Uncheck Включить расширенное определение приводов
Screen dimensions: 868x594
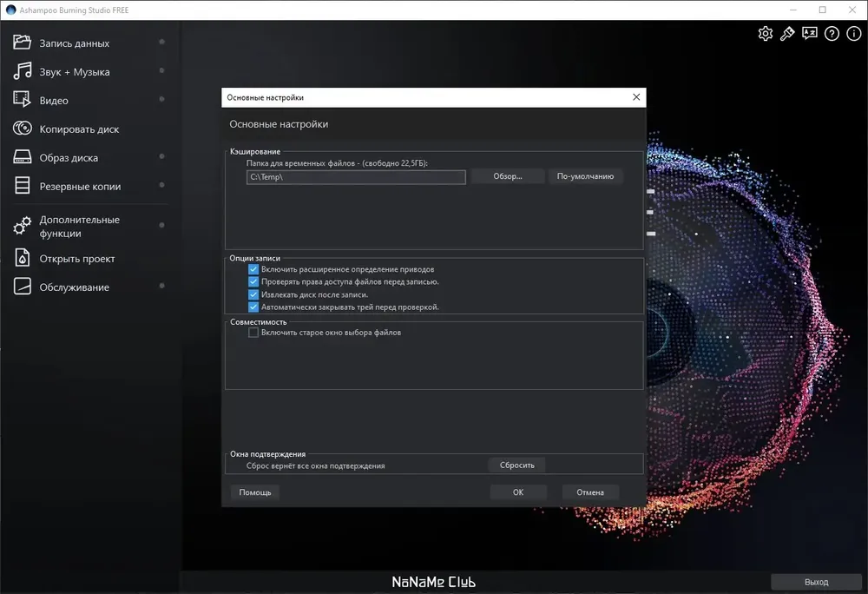tap(253, 269)
